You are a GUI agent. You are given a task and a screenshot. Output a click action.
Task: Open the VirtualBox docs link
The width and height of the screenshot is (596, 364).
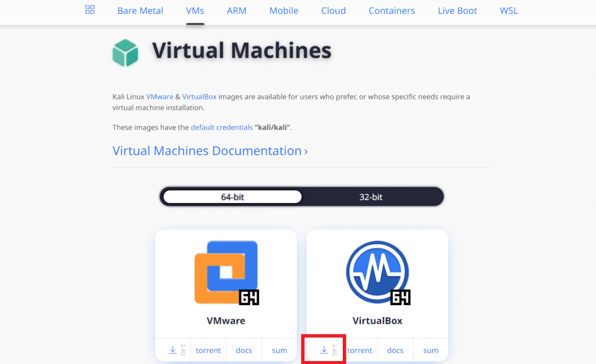coord(395,350)
